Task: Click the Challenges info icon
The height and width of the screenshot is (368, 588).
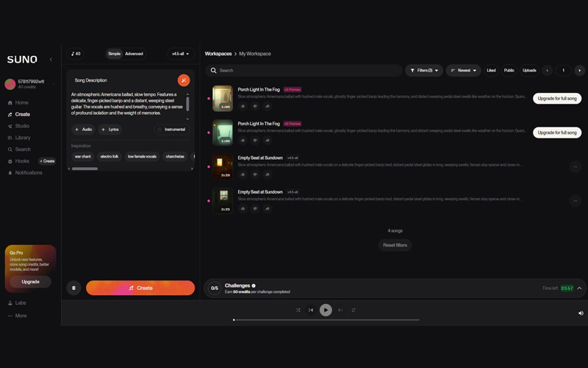Action: (254, 286)
